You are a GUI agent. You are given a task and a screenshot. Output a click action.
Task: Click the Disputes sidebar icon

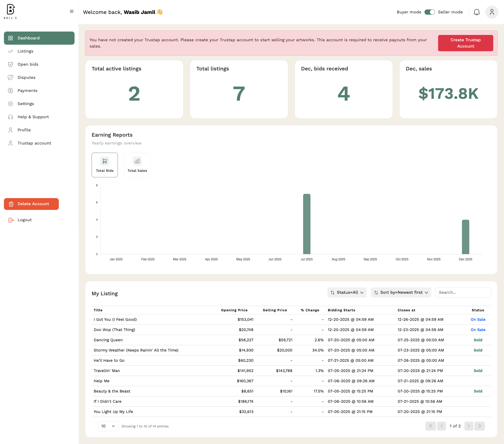(x=10, y=78)
